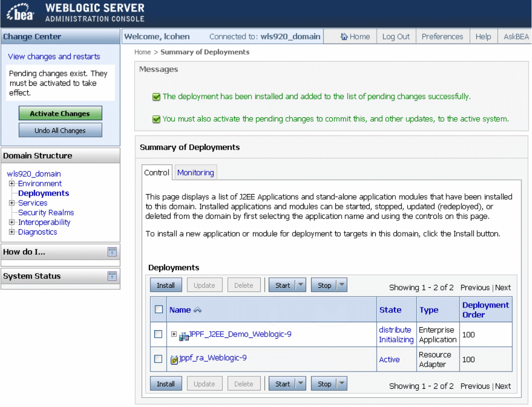The height and width of the screenshot is (407, 532).
Task: Switch to the Monitoring tab
Action: (195, 172)
